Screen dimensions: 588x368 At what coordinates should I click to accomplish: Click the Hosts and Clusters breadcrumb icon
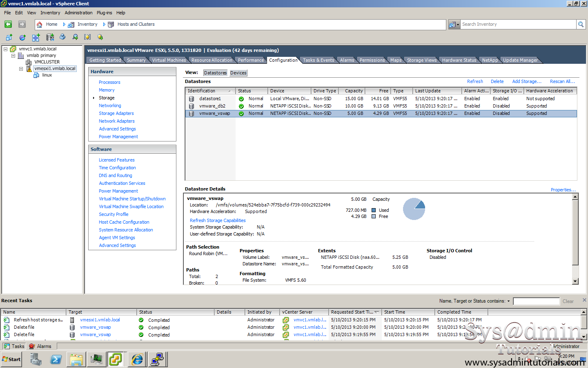[111, 25]
